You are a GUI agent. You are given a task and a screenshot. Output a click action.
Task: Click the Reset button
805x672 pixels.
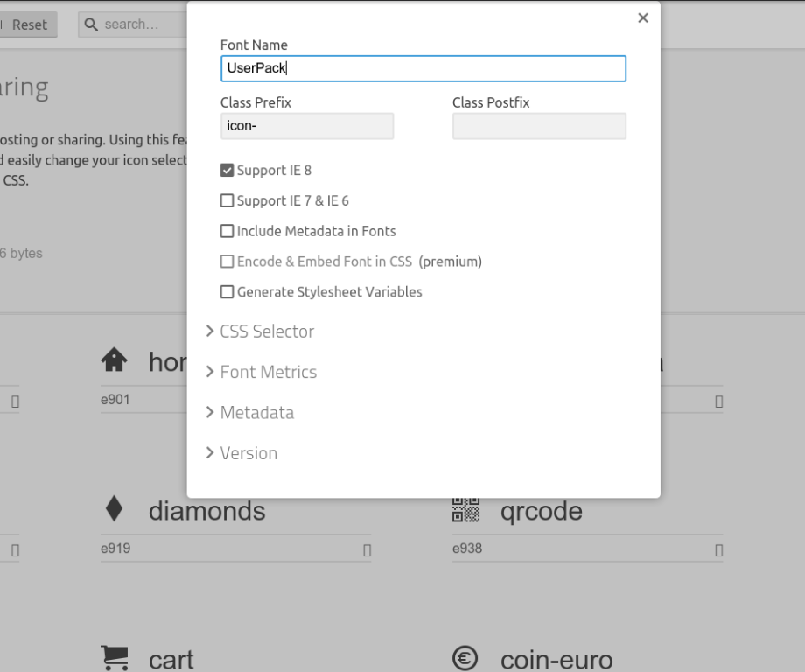click(x=29, y=24)
